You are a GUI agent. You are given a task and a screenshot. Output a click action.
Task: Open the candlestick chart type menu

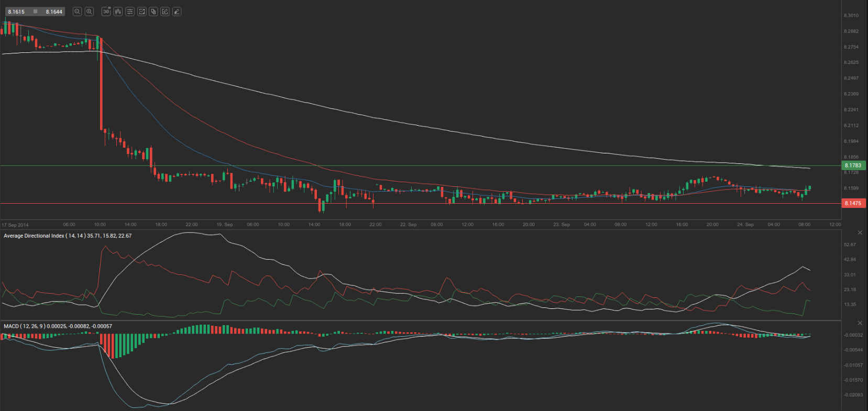coord(118,12)
